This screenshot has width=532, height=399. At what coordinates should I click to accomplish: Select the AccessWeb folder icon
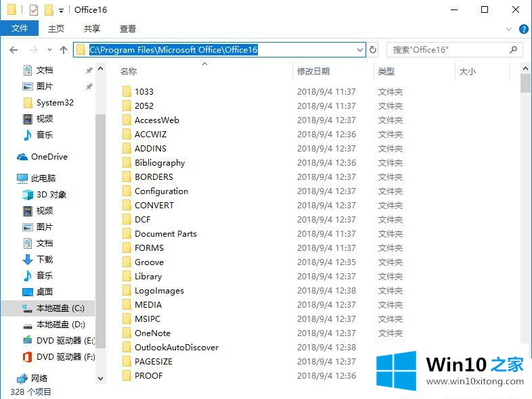(127, 120)
